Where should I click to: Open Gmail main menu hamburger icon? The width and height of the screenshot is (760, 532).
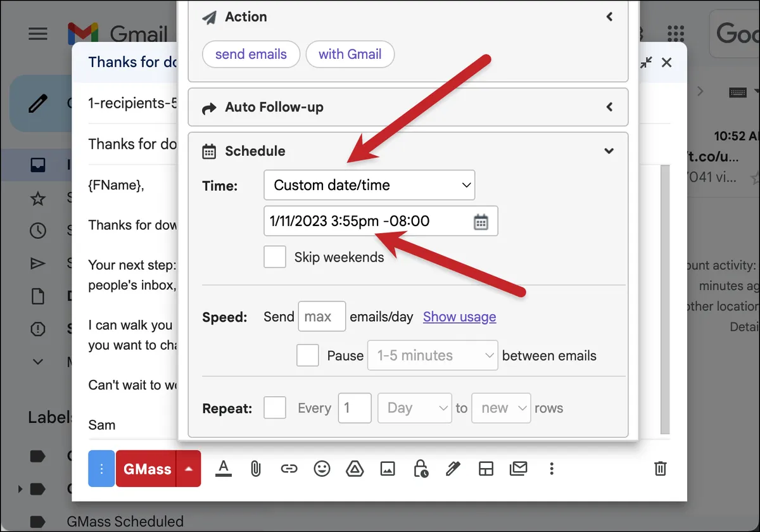click(x=38, y=34)
